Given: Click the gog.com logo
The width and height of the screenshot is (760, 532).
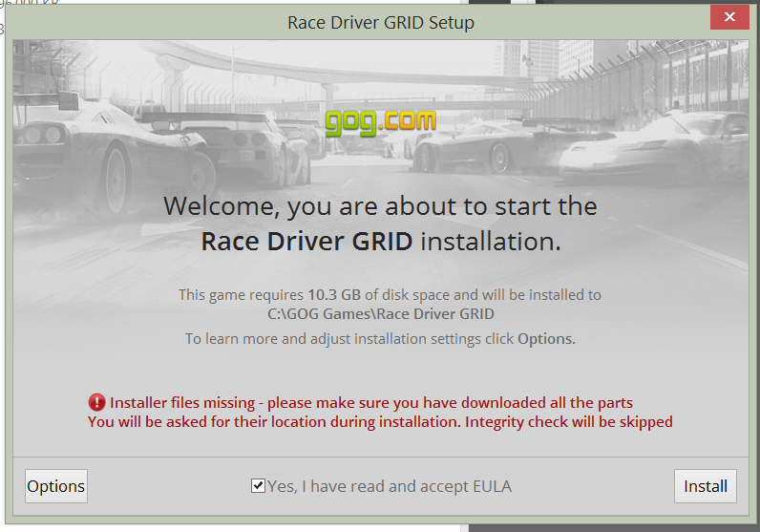Looking at the screenshot, I should tap(381, 122).
